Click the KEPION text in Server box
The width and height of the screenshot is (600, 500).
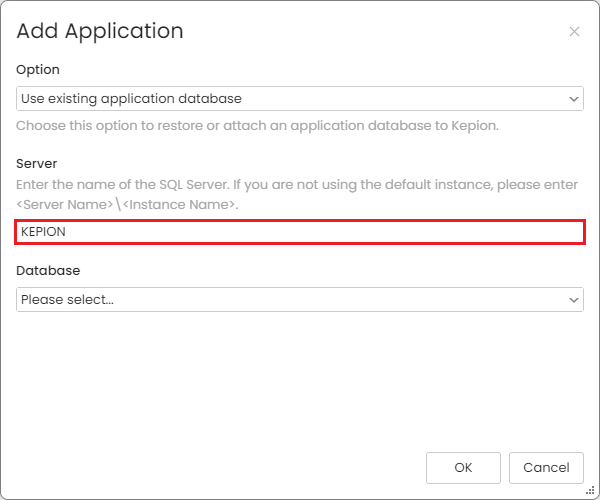coord(43,231)
